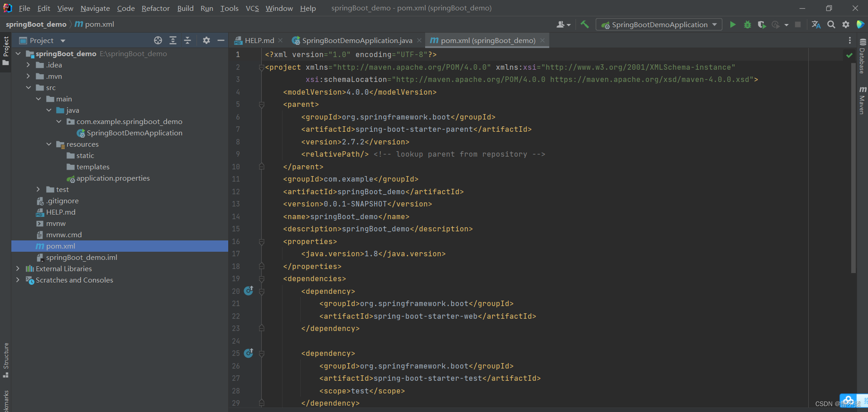The width and height of the screenshot is (868, 412).
Task: Run SpringBootDemoApplication with the green Run icon
Action: 733,24
